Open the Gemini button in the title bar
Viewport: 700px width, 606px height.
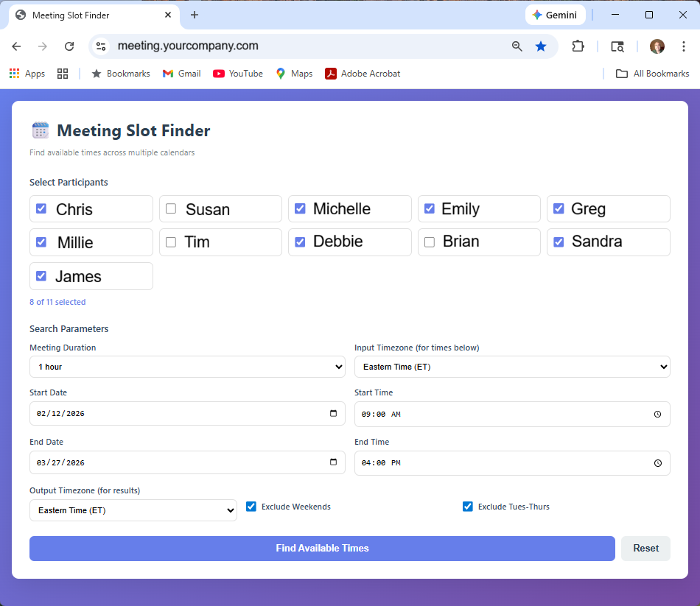tap(555, 14)
